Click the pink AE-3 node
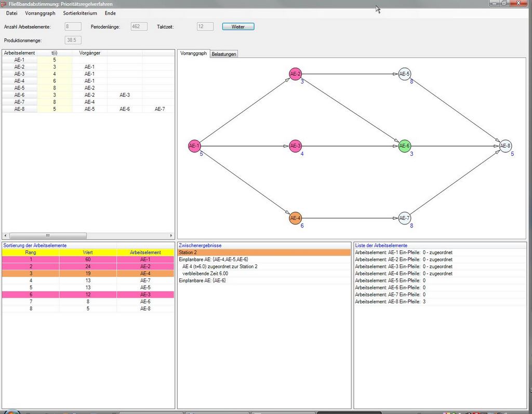 296,146
